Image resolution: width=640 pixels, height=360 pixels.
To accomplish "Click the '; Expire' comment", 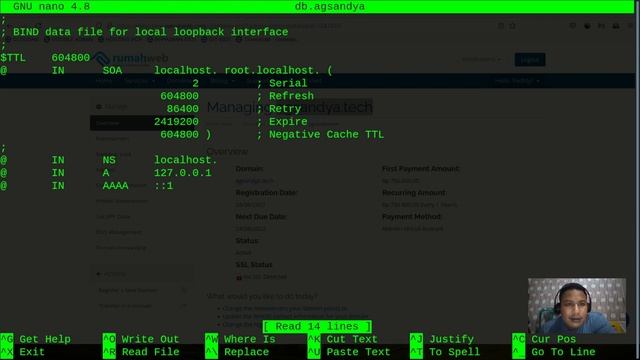I will (282, 122).
